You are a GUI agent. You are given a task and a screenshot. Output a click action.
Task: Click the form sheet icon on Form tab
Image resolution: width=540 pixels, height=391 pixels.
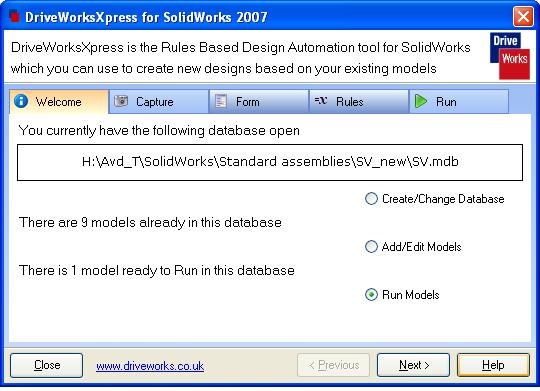tap(221, 101)
